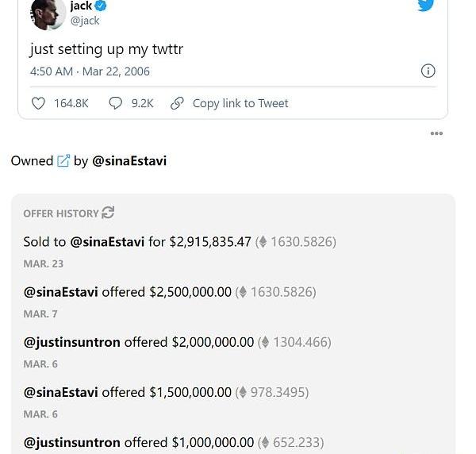Click jack's profile avatar
The image size is (476, 454).
tap(47, 12)
